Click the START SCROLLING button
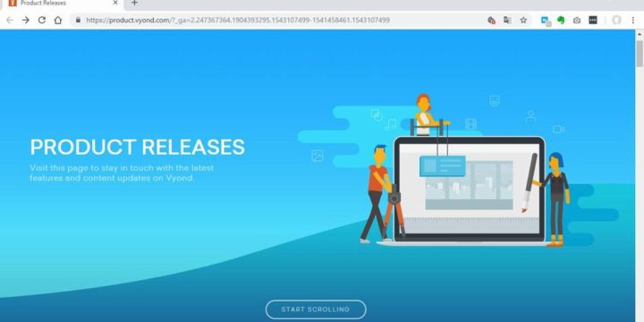Viewport: 644px width, 322px height. tap(316, 309)
